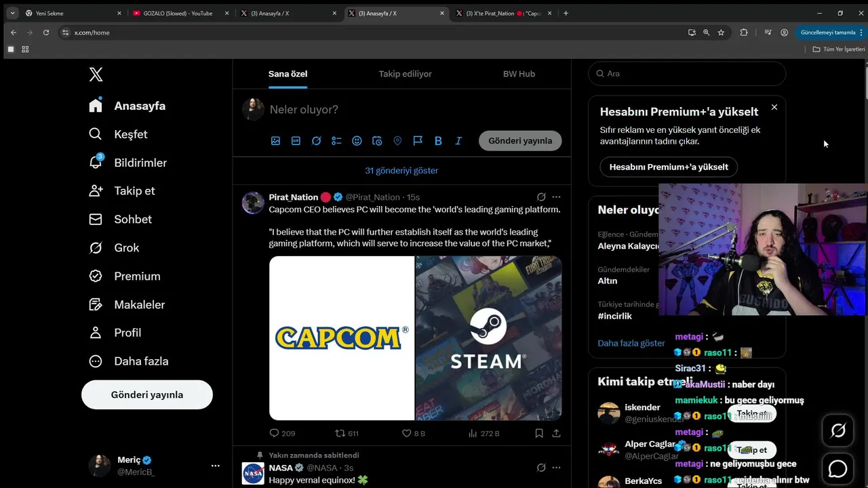This screenshot has height=488, width=868.
Task: Open Grok from sidebar
Action: pos(114,247)
